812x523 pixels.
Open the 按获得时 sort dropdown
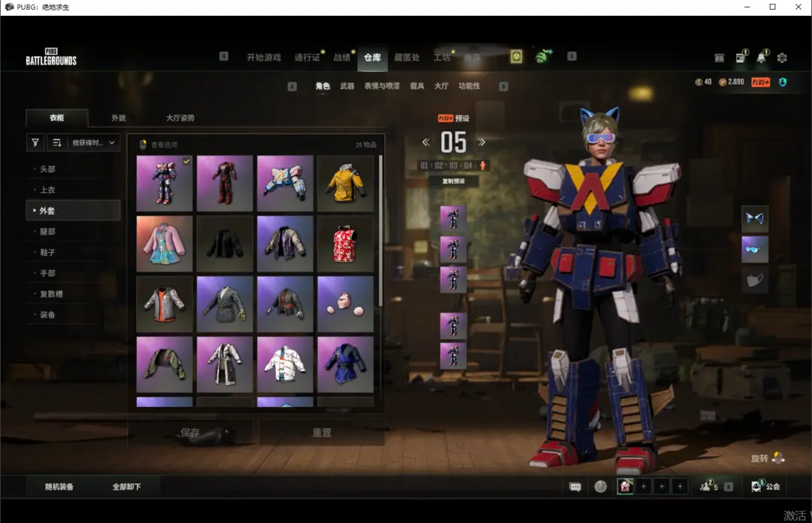point(93,142)
